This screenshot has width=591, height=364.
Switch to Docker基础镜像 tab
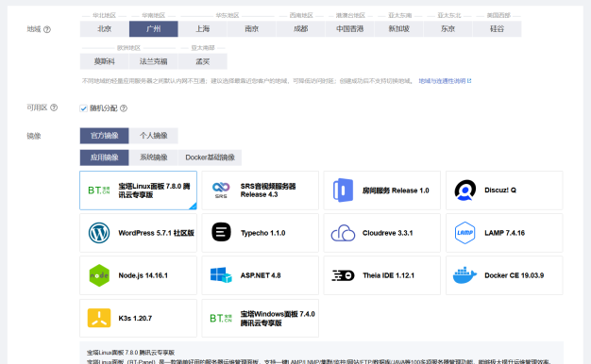point(210,157)
